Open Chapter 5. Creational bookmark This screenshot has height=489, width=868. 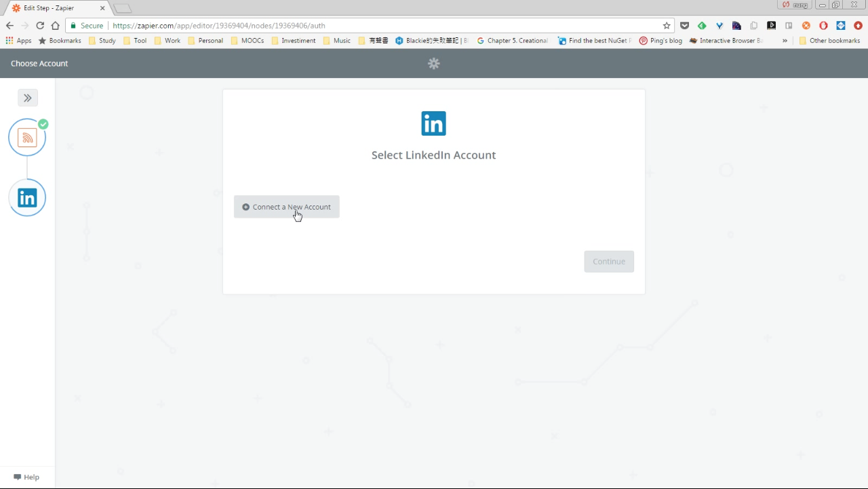pyautogui.click(x=513, y=41)
